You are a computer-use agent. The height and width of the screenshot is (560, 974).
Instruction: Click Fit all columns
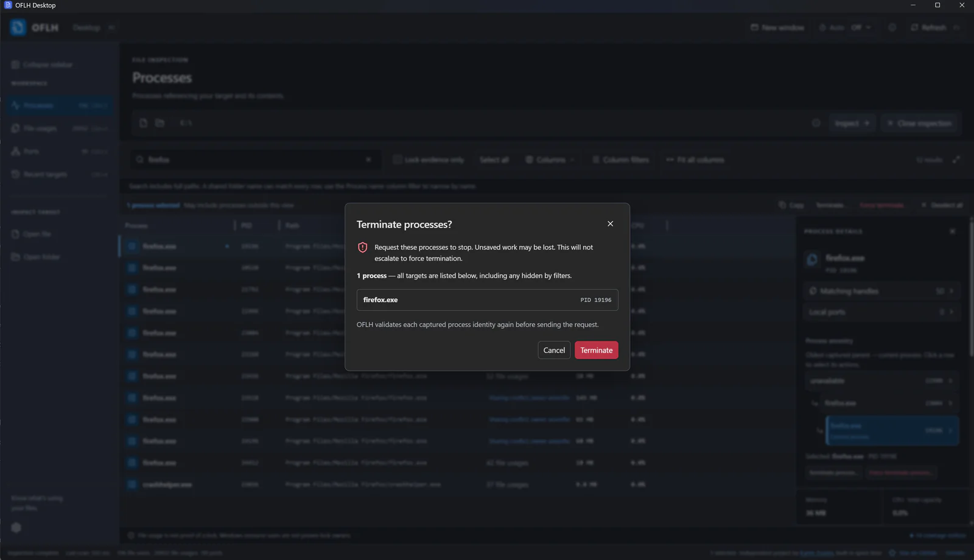pos(695,159)
